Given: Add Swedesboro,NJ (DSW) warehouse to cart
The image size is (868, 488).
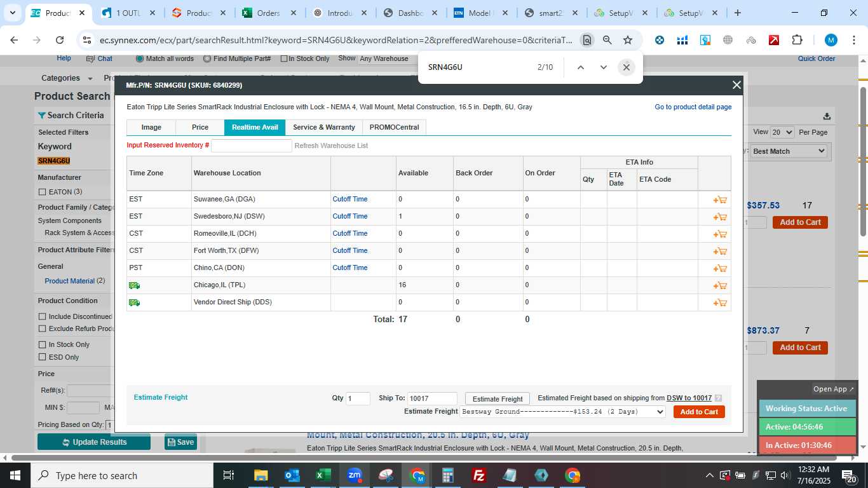Looking at the screenshot, I should (720, 217).
